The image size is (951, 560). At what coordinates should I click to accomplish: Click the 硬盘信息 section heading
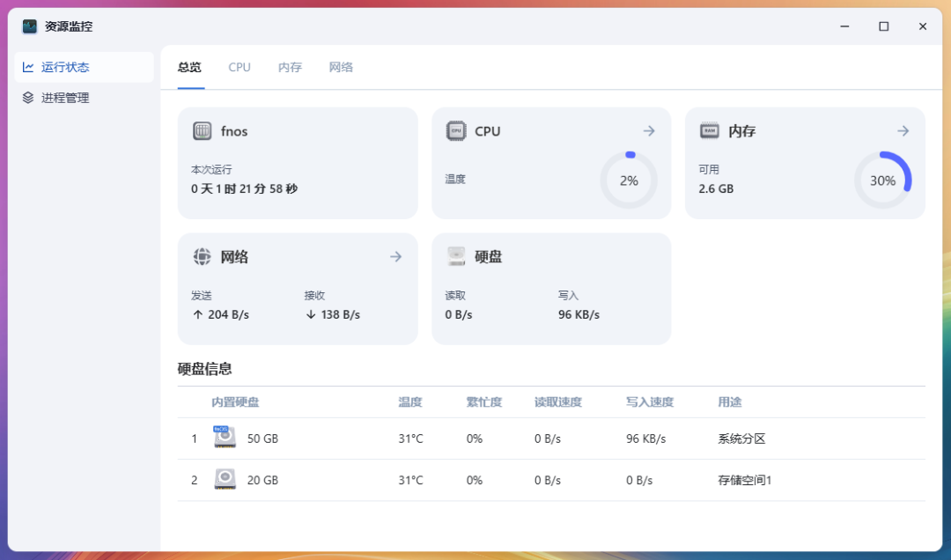205,369
